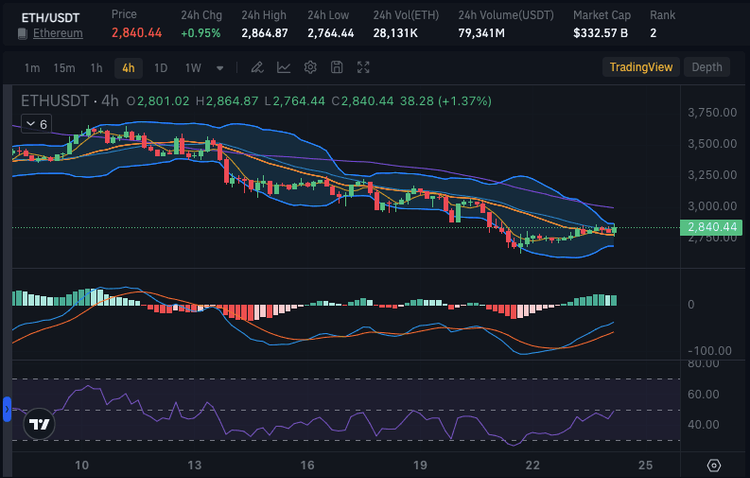
Task: Enter fullscreen mode via expand icon
Action: pyautogui.click(x=364, y=68)
